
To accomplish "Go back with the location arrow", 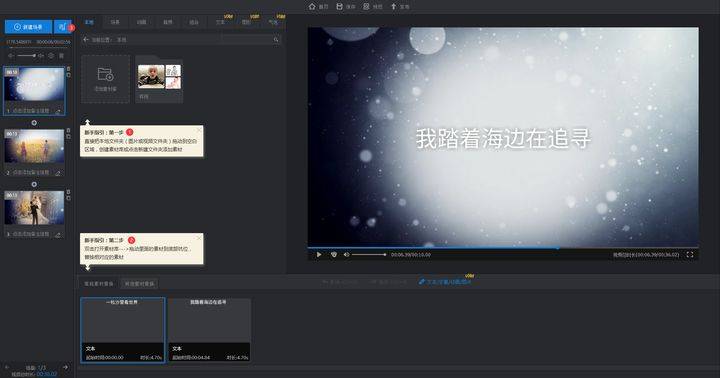I will [86, 40].
